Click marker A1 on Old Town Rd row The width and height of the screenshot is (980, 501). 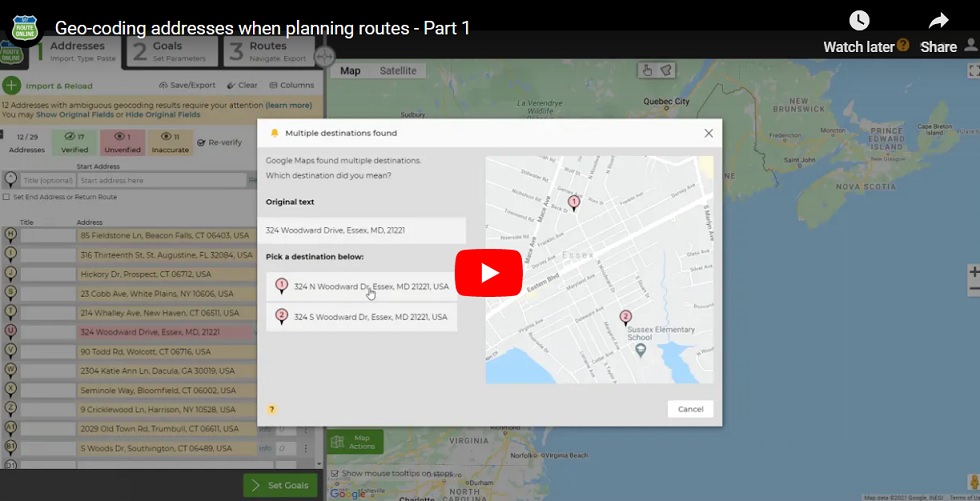[x=10, y=429]
